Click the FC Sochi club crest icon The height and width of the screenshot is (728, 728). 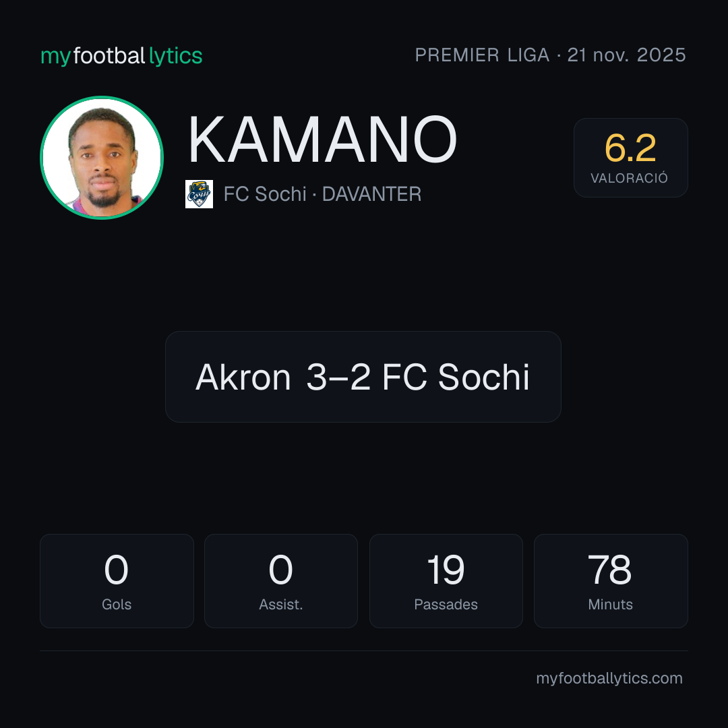point(199,194)
